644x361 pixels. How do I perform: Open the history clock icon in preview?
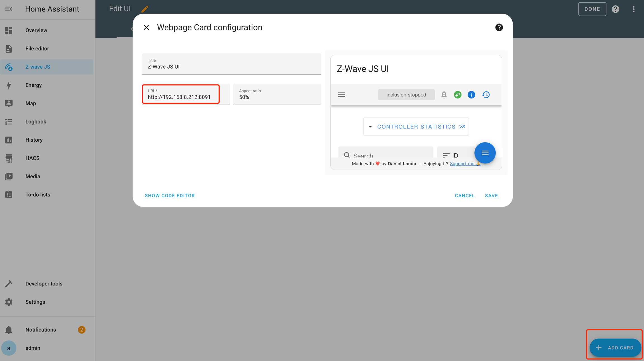(486, 95)
